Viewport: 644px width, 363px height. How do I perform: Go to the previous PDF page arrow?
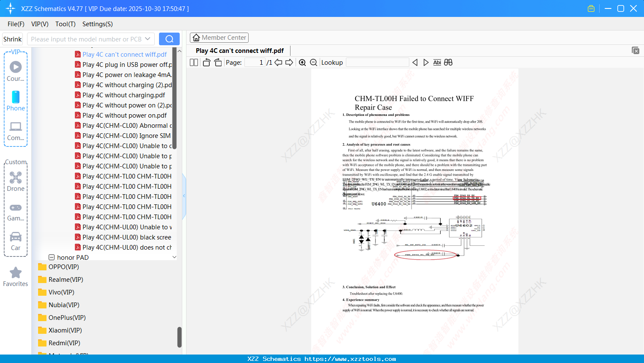click(278, 63)
